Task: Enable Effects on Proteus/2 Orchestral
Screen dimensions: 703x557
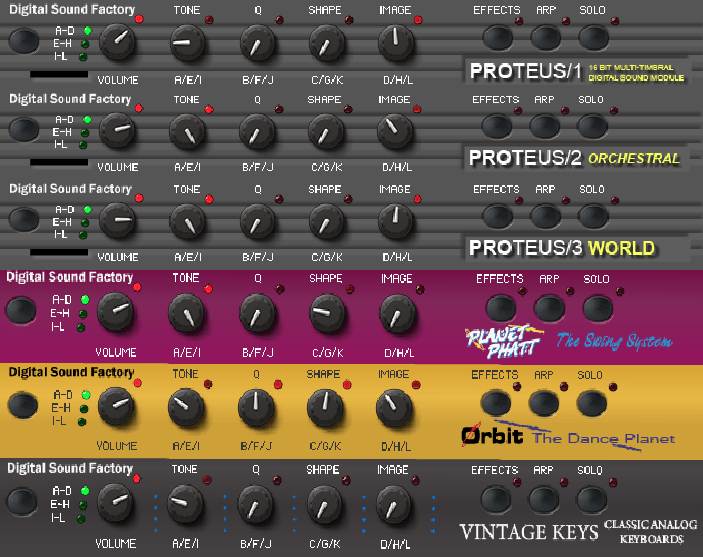Action: pos(497,126)
